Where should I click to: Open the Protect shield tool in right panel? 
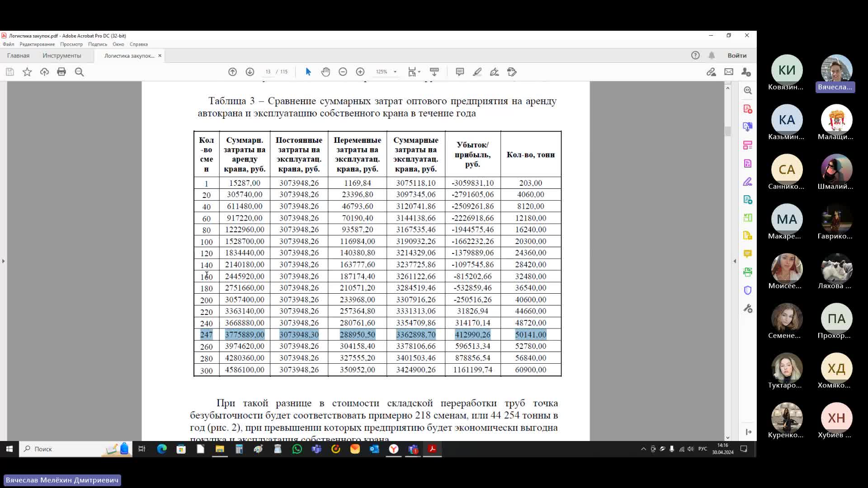tap(748, 290)
